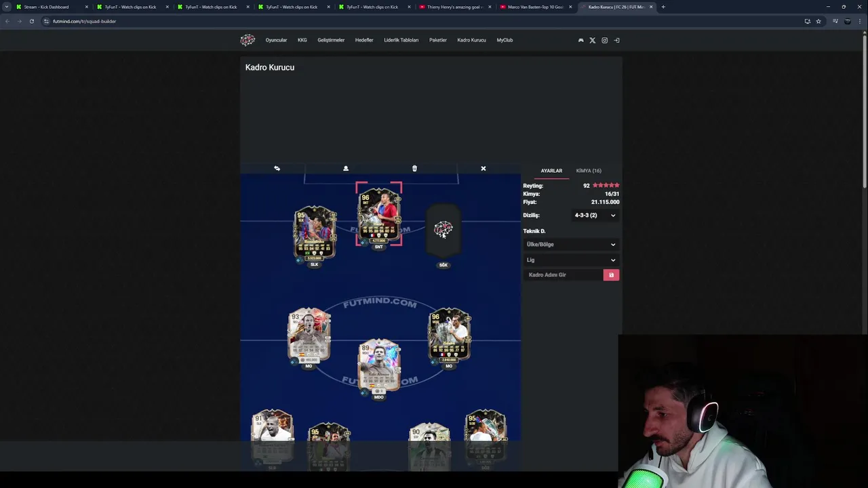
Task: Click the Reyting 92 value
Action: pos(587,186)
